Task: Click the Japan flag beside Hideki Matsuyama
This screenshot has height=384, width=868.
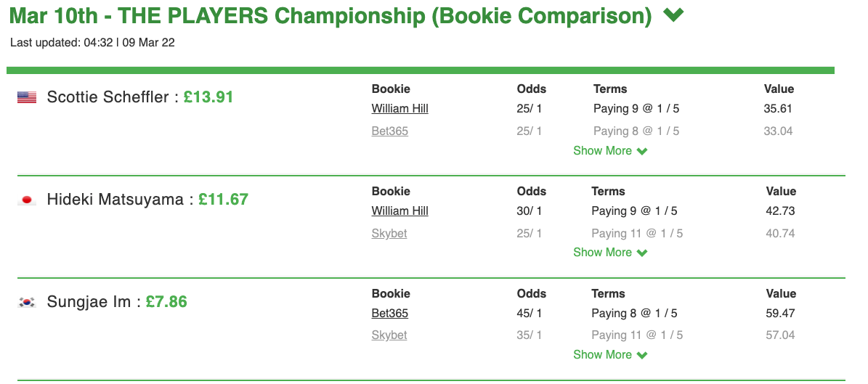Action: 27,200
